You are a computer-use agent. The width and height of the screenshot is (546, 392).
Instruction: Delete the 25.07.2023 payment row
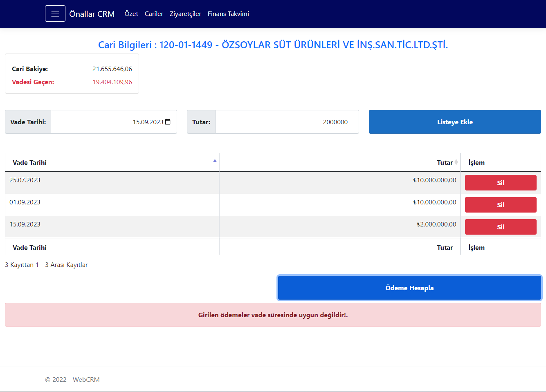pyautogui.click(x=501, y=183)
